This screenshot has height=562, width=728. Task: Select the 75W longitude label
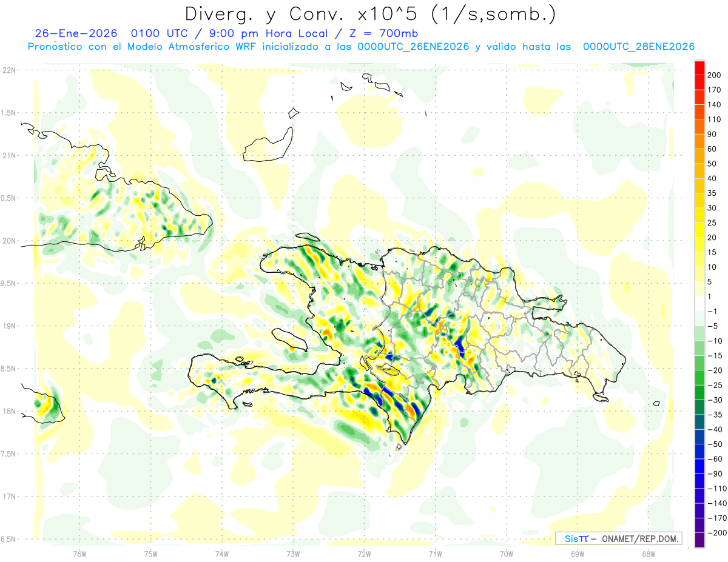151,554
